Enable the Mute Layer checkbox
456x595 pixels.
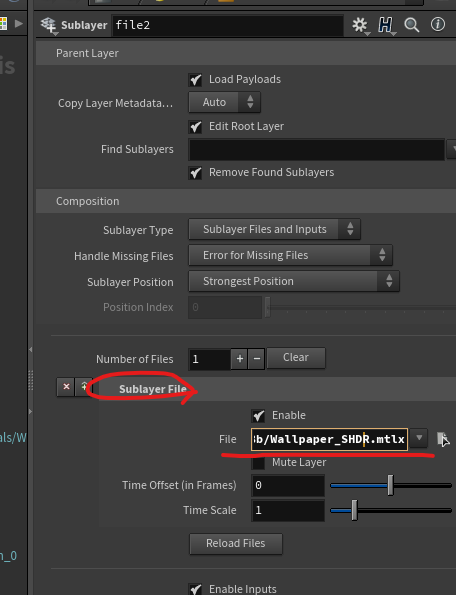coord(258,463)
